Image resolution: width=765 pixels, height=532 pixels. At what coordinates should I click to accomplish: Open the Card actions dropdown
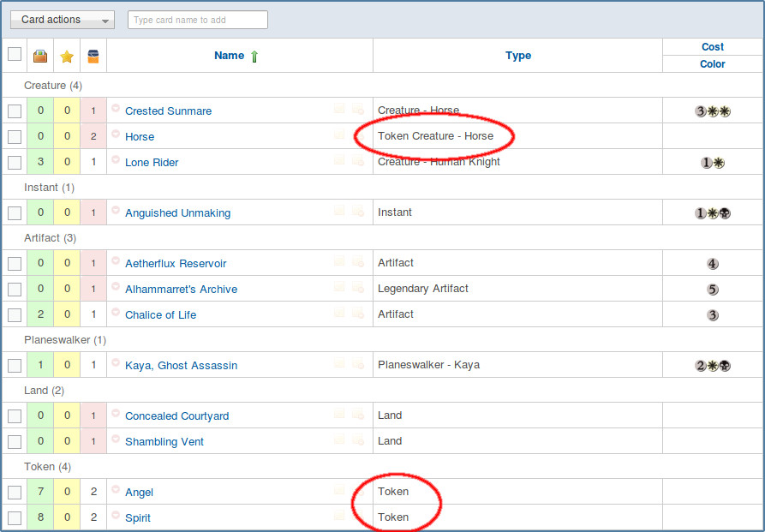tap(62, 20)
